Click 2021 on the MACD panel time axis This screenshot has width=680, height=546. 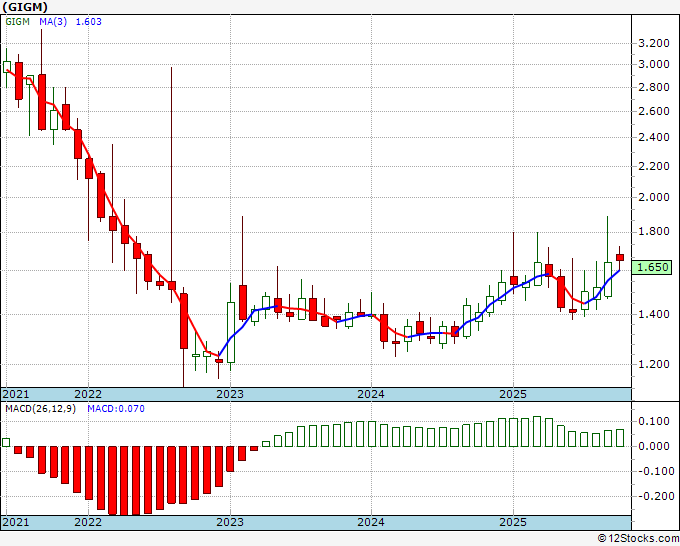16,522
